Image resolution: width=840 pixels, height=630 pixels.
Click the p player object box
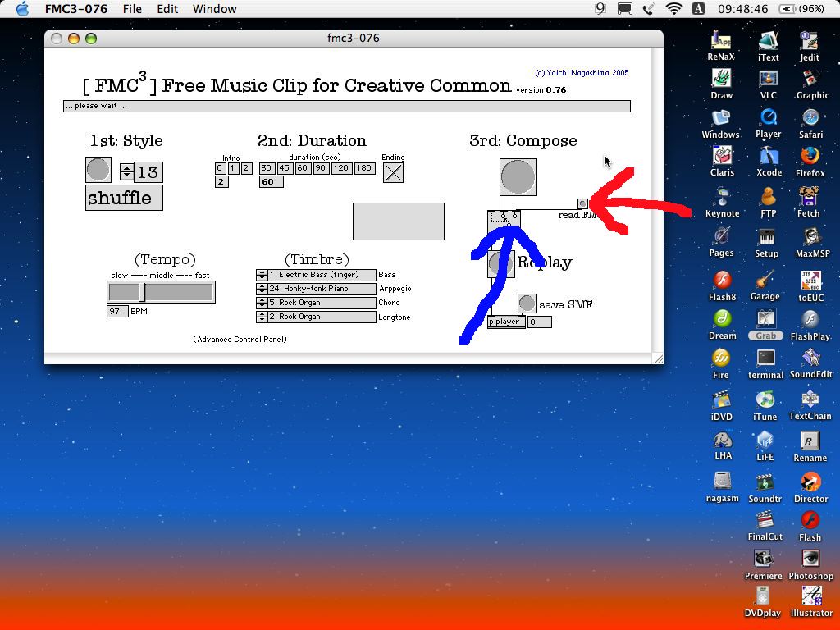click(x=506, y=322)
